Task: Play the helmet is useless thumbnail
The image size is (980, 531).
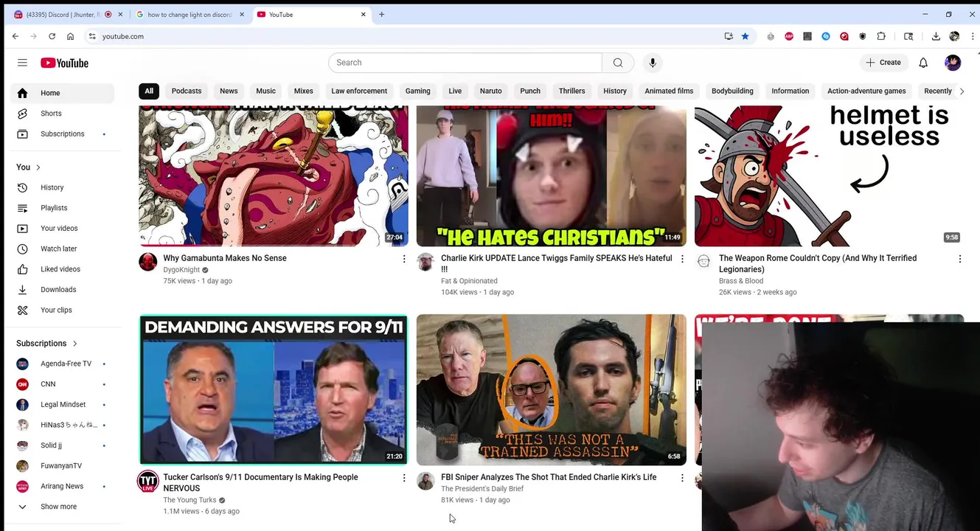Action: [829, 176]
